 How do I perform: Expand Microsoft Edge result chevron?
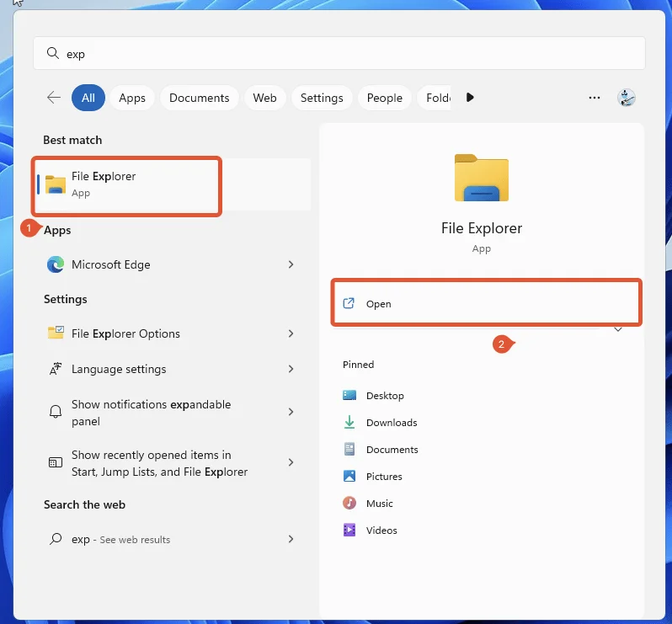point(291,264)
